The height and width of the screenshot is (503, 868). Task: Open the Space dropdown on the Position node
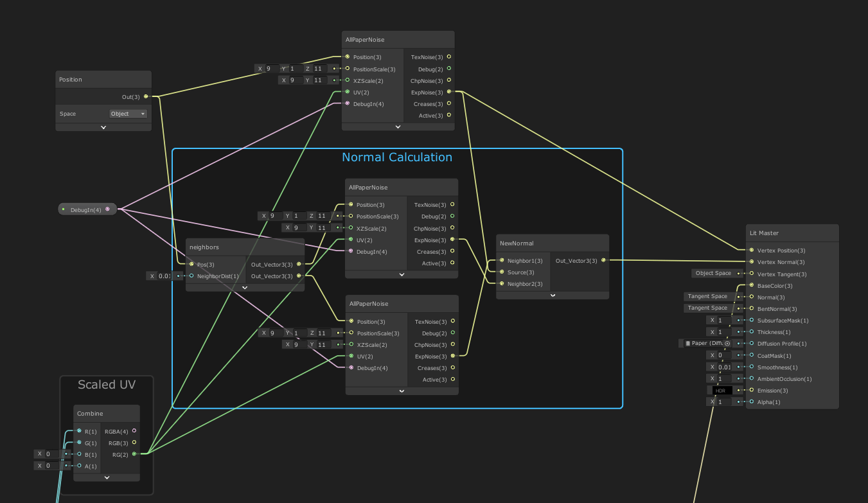click(127, 113)
